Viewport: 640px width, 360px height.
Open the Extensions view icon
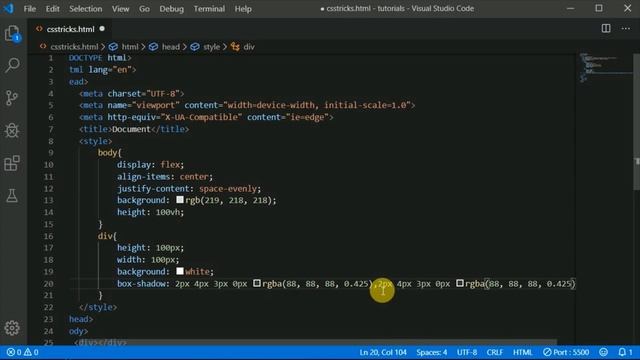point(12,163)
